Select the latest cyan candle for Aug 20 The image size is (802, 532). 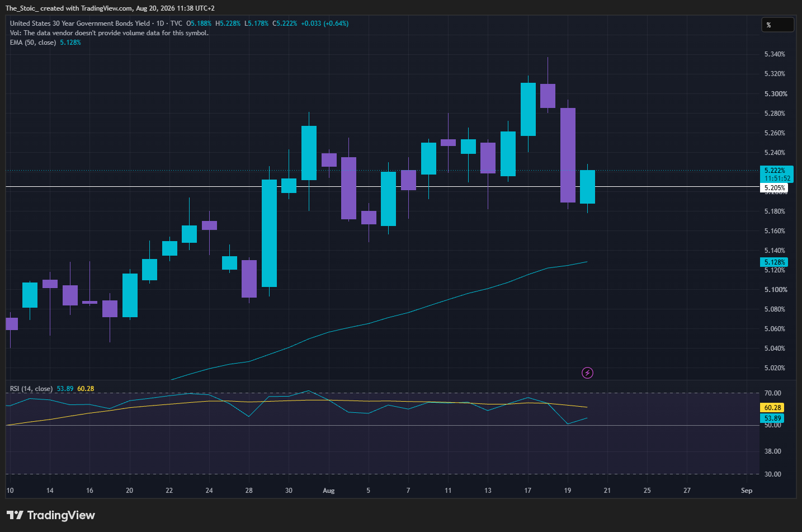tap(587, 187)
